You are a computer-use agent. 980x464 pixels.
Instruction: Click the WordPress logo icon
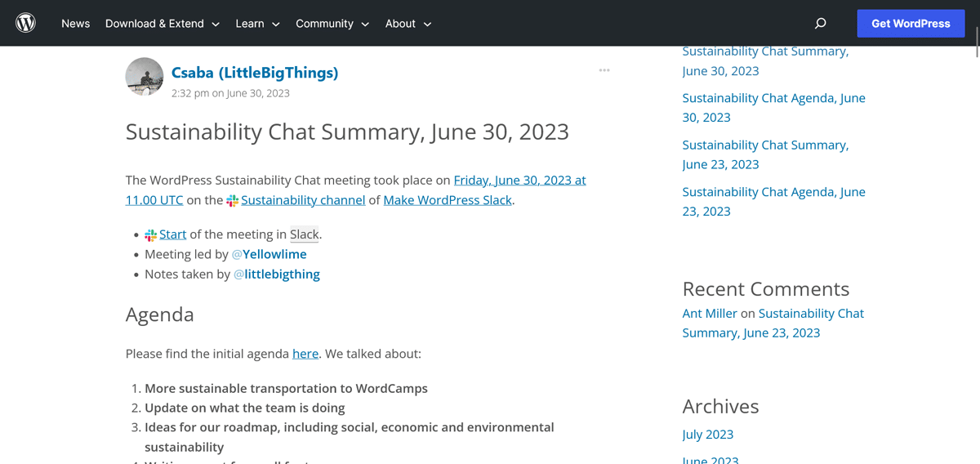tap(26, 23)
